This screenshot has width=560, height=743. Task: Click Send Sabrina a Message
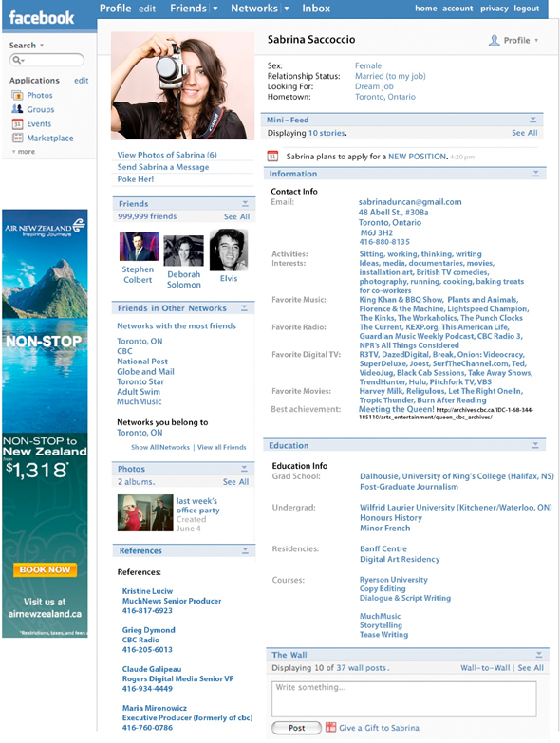pos(163,167)
